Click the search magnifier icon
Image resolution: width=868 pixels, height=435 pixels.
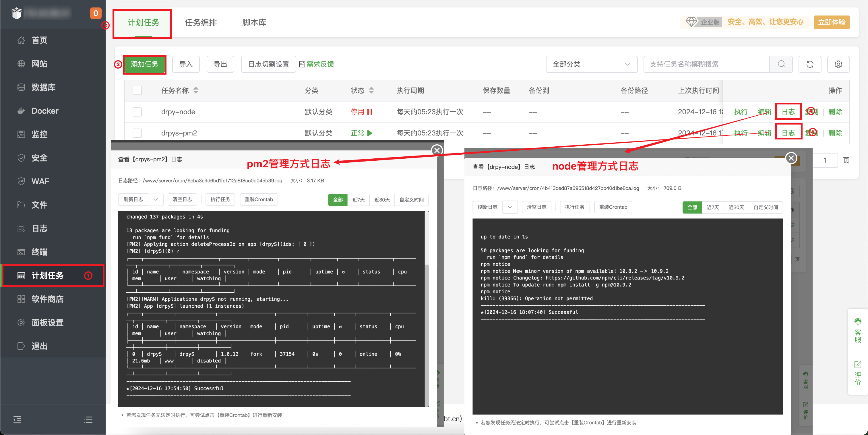pos(781,64)
